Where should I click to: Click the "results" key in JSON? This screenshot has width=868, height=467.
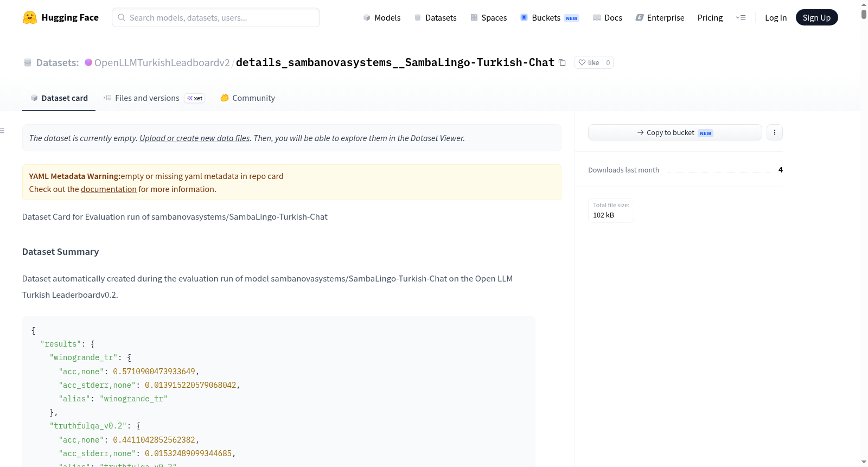pos(61,344)
